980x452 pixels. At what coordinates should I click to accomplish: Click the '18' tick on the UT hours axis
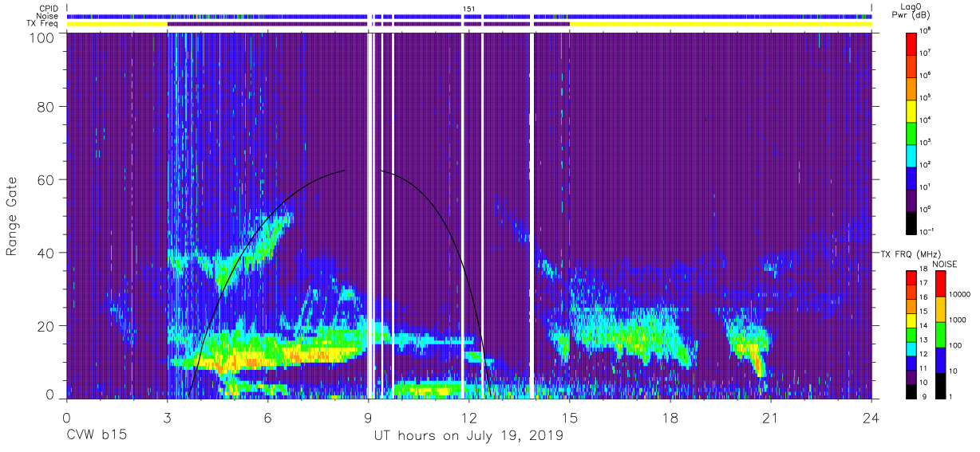click(670, 418)
